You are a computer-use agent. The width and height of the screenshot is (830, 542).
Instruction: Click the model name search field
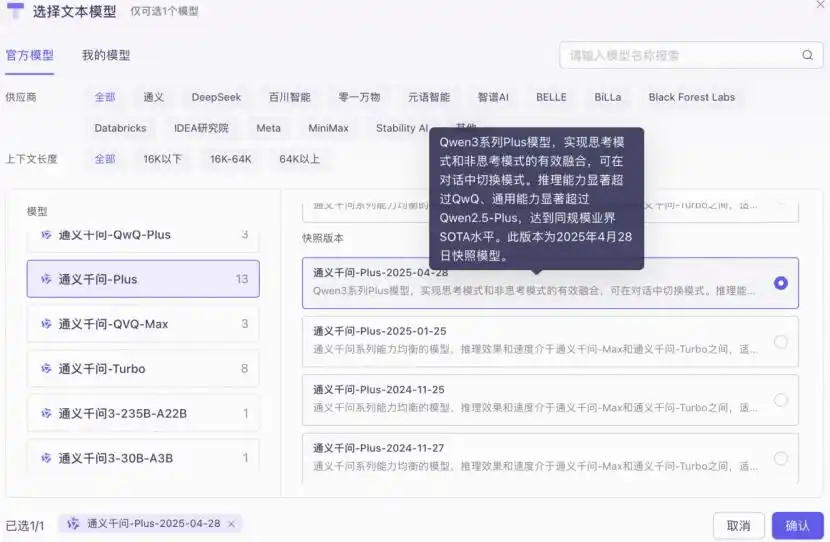[x=691, y=55]
